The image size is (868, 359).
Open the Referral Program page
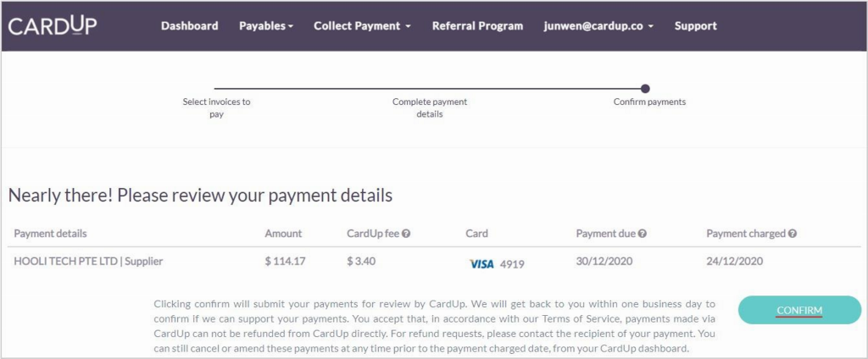point(477,26)
